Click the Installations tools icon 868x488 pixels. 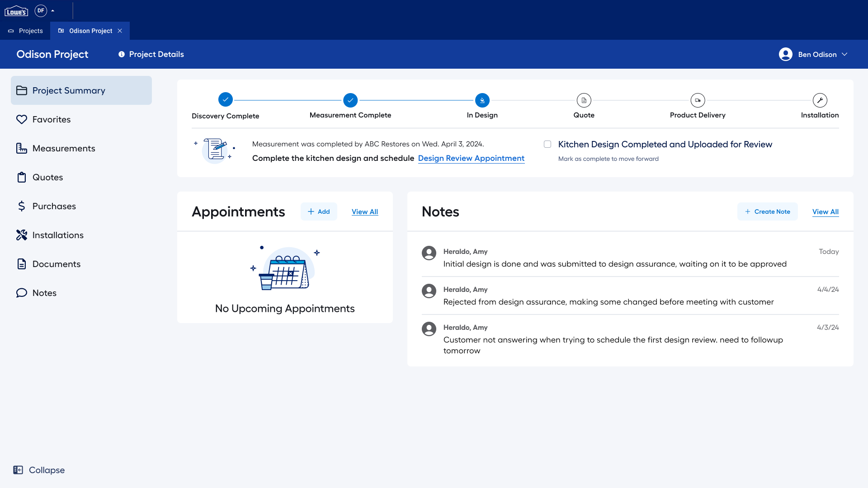click(22, 235)
